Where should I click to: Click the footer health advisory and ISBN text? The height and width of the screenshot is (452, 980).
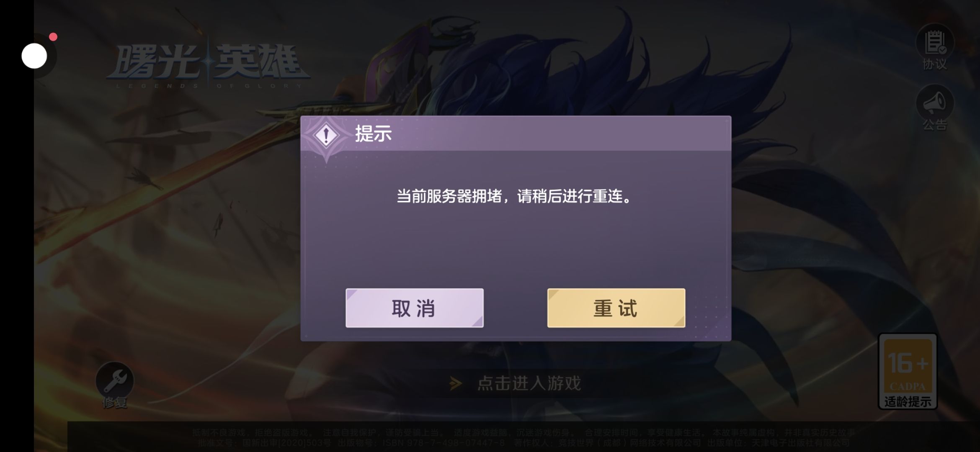(524, 437)
